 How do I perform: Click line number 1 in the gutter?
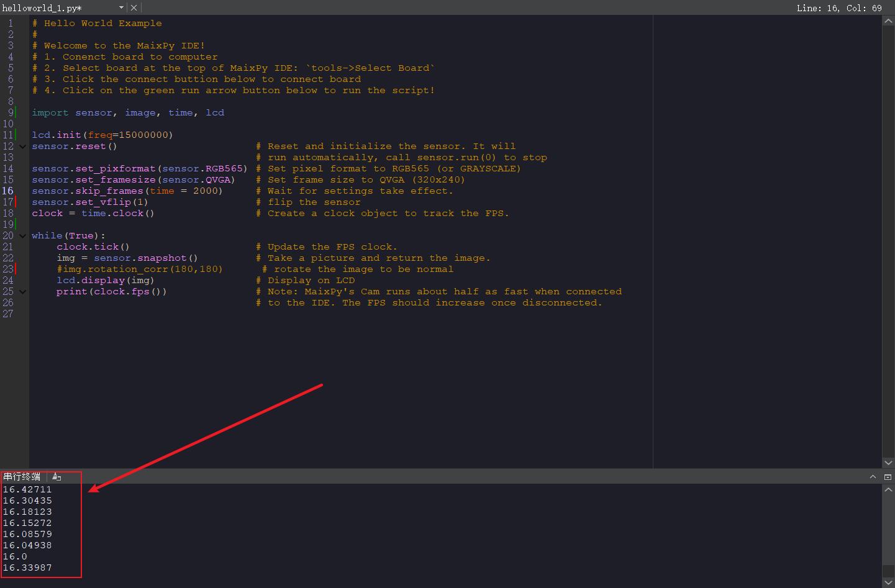pyautogui.click(x=10, y=23)
